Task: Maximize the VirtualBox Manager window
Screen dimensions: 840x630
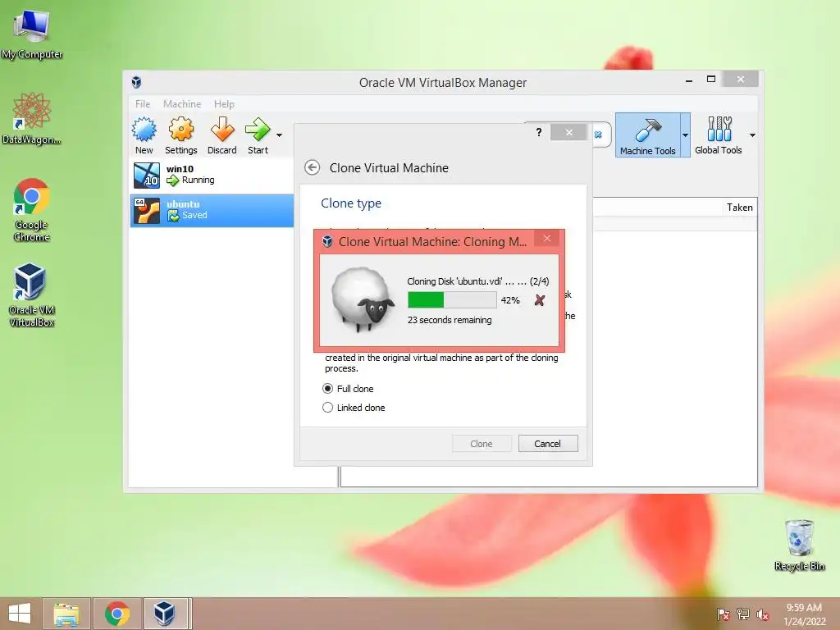Action: (x=711, y=80)
